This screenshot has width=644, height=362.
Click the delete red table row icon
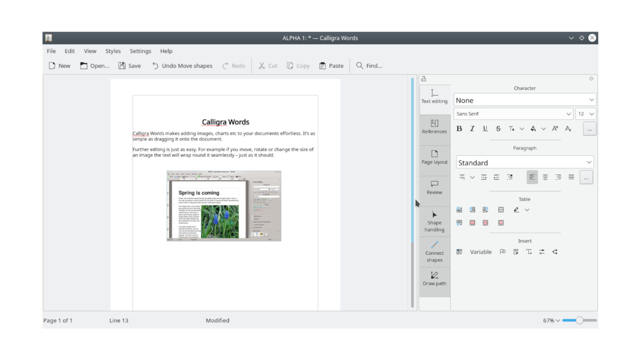coord(472,222)
